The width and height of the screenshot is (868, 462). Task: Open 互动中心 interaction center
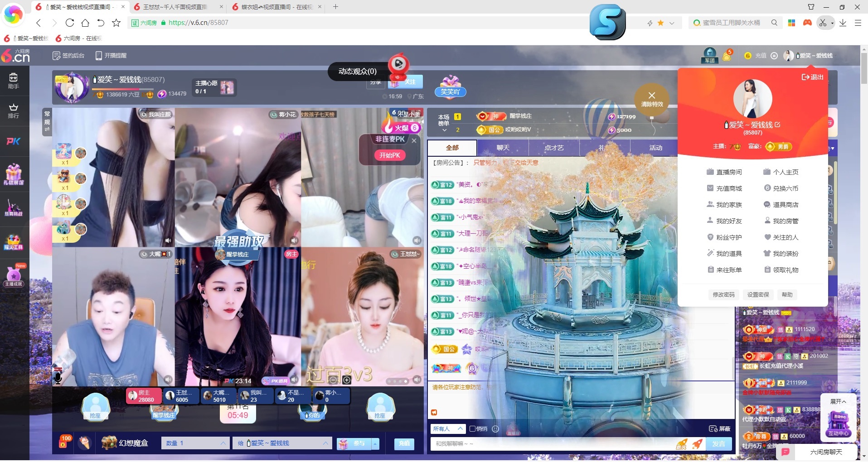pyautogui.click(x=839, y=424)
